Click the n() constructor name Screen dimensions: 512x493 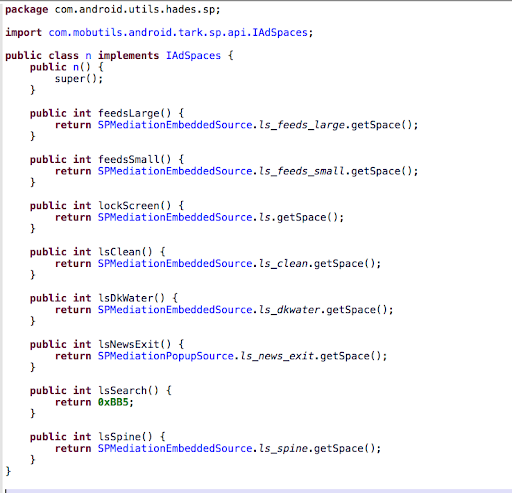click(76, 67)
